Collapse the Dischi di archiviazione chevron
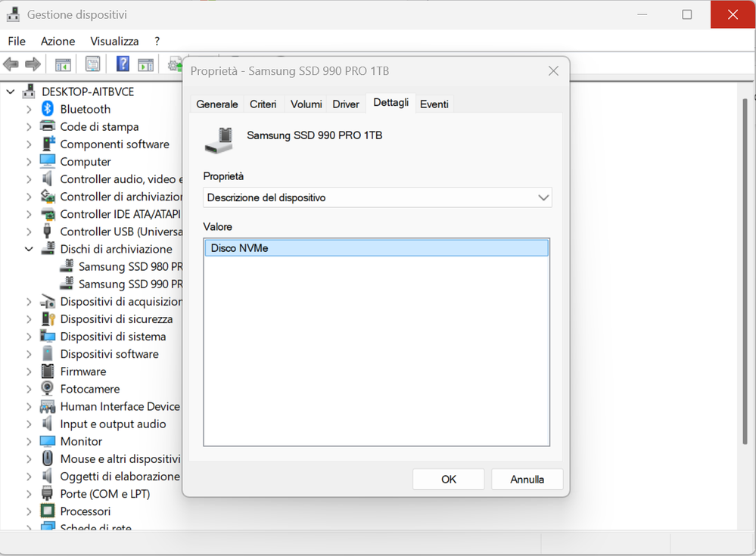 tap(29, 249)
